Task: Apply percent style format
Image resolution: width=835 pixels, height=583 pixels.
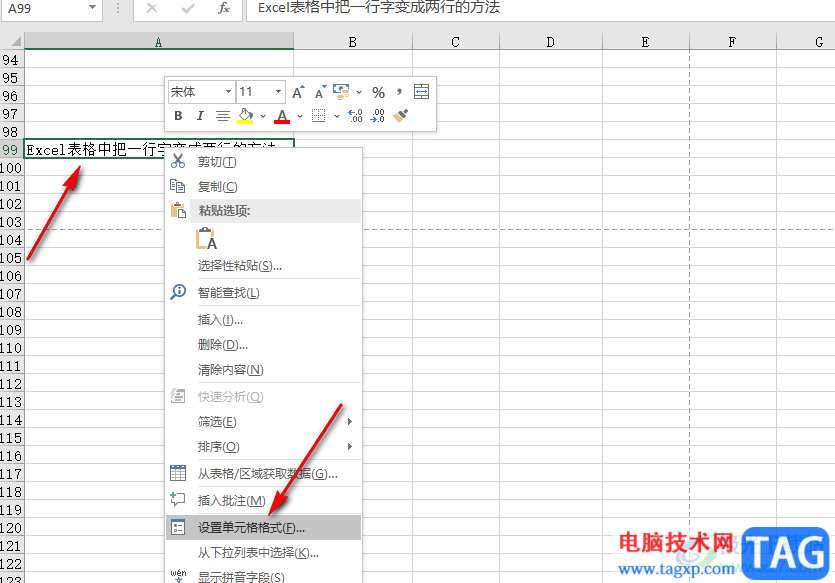Action: (378, 92)
